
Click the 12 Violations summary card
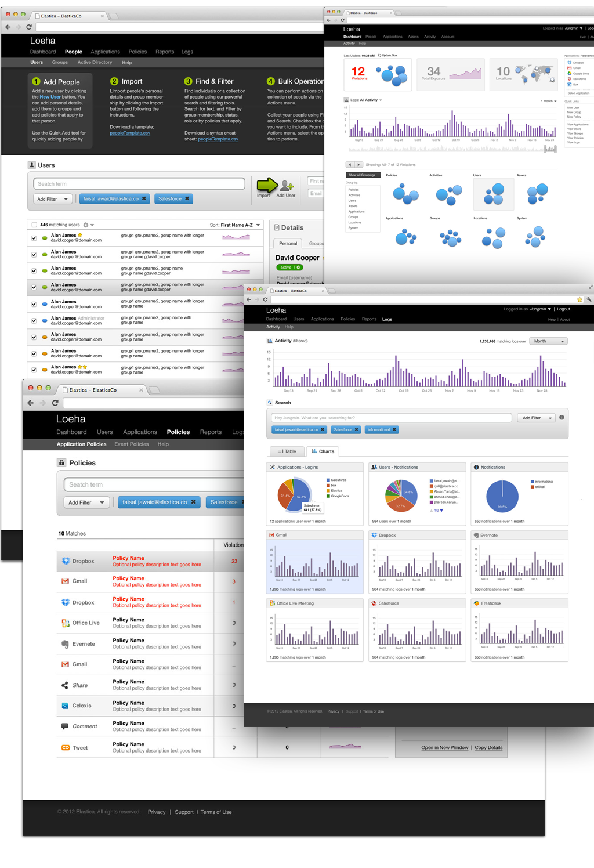tap(378, 74)
